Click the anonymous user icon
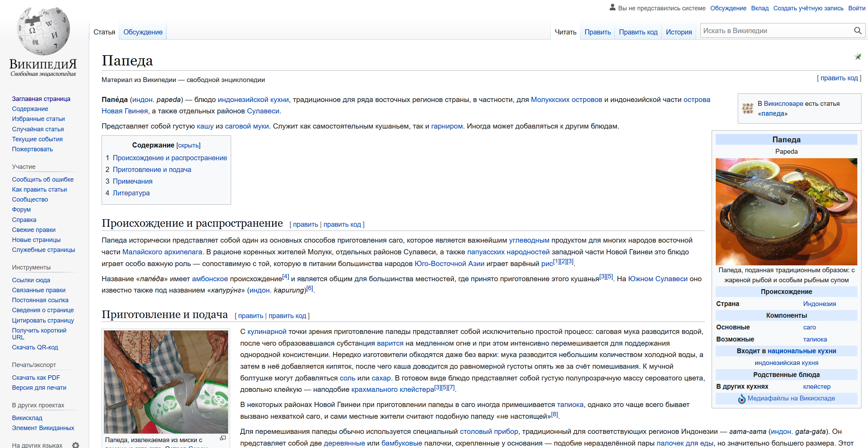This screenshot has height=448, width=868. coord(612,8)
